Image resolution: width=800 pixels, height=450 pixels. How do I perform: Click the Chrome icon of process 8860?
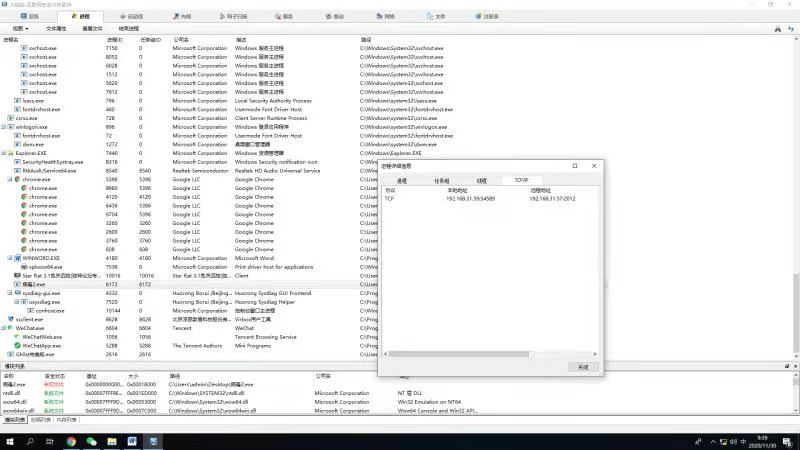(x=24, y=188)
